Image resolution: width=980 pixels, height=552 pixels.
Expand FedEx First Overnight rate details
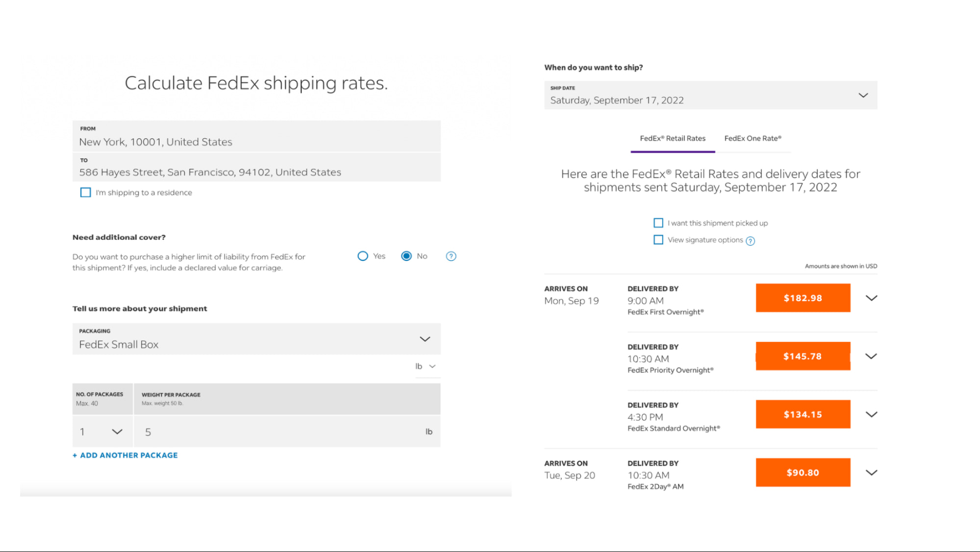point(871,298)
